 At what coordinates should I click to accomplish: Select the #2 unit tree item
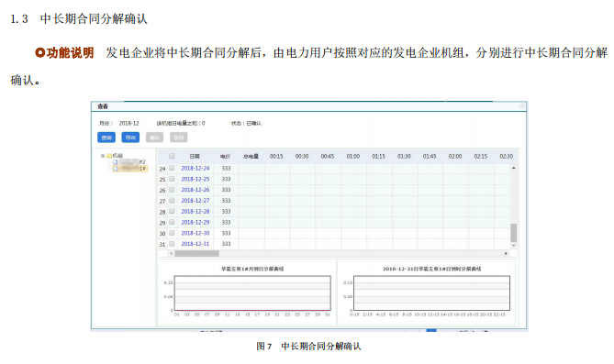click(129, 161)
